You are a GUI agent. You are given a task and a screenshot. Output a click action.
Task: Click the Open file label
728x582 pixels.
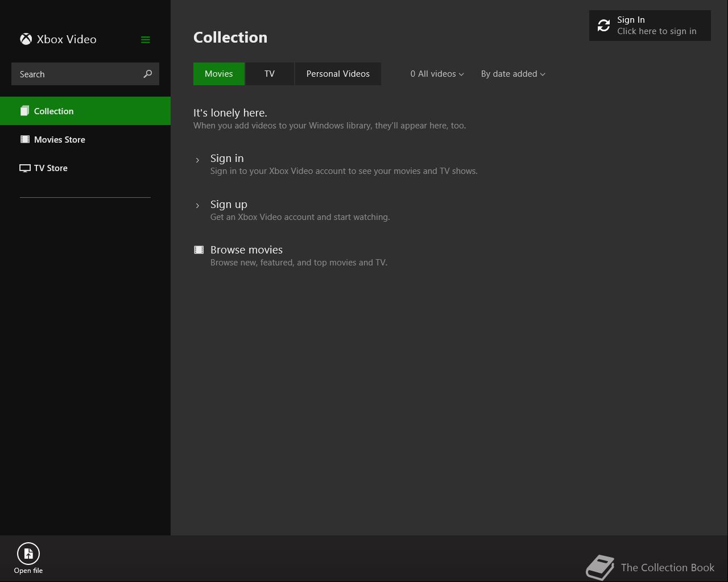[28, 571]
